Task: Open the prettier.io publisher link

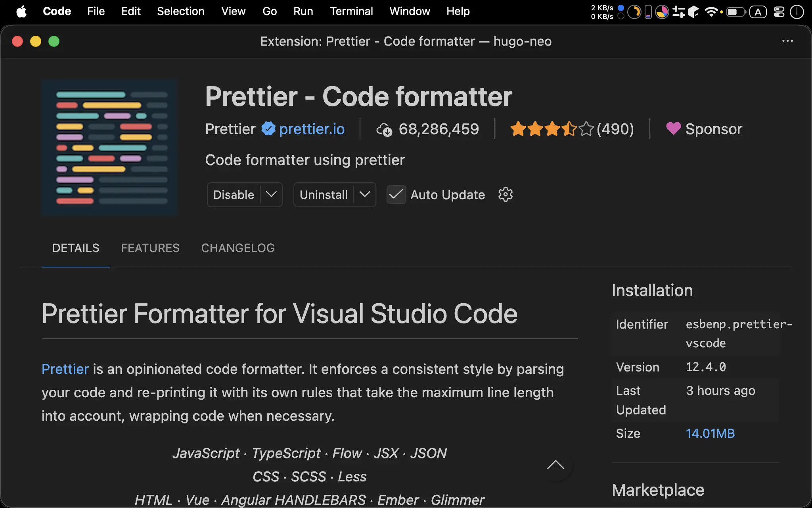Action: click(312, 129)
